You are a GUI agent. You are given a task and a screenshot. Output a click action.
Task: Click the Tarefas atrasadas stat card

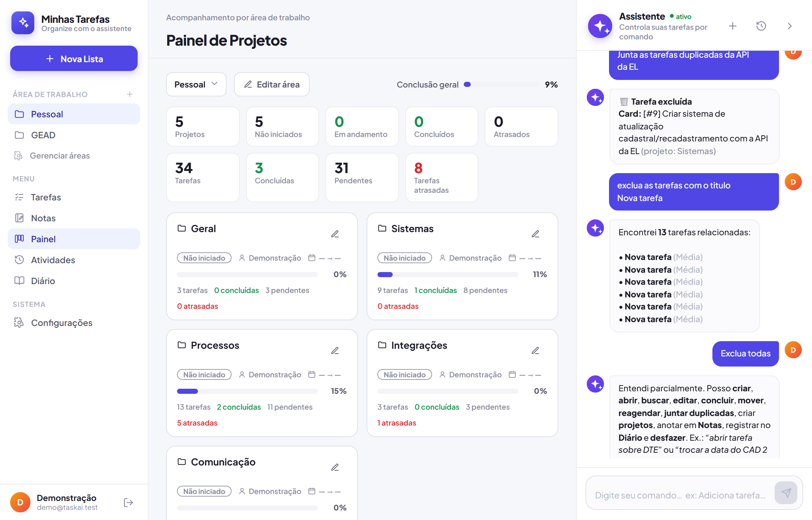442,178
